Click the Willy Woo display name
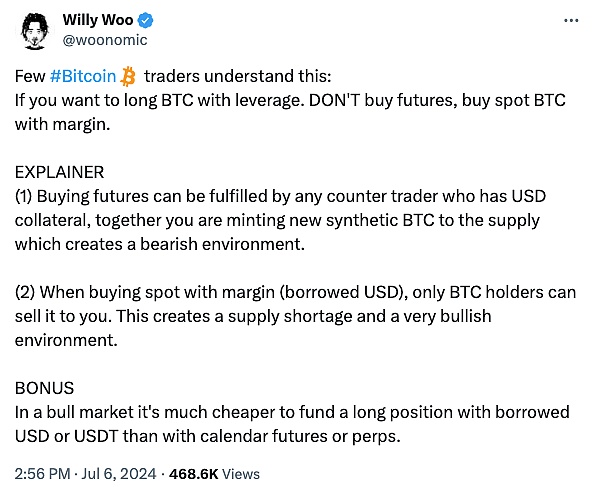The image size is (595, 487). pyautogui.click(x=98, y=20)
